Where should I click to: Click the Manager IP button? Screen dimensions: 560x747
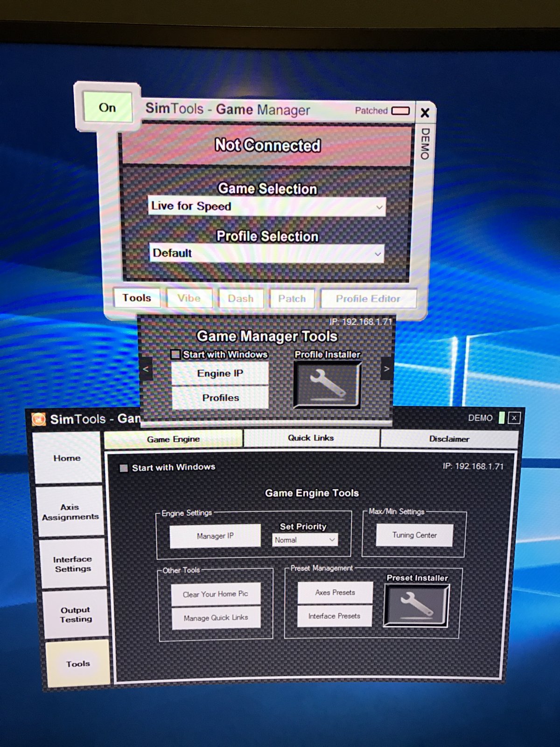point(215,536)
